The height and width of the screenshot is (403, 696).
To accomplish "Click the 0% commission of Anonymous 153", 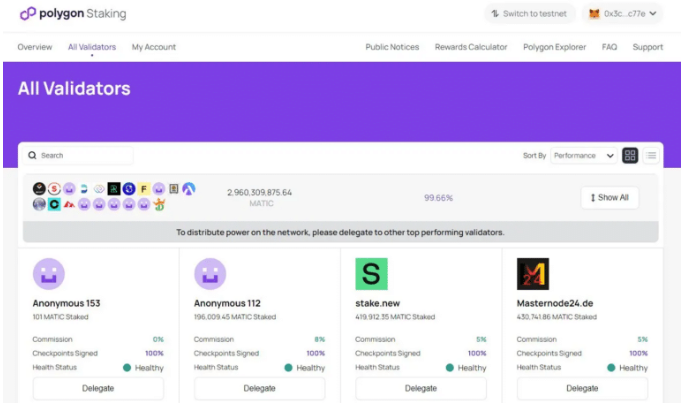I will (x=158, y=340).
